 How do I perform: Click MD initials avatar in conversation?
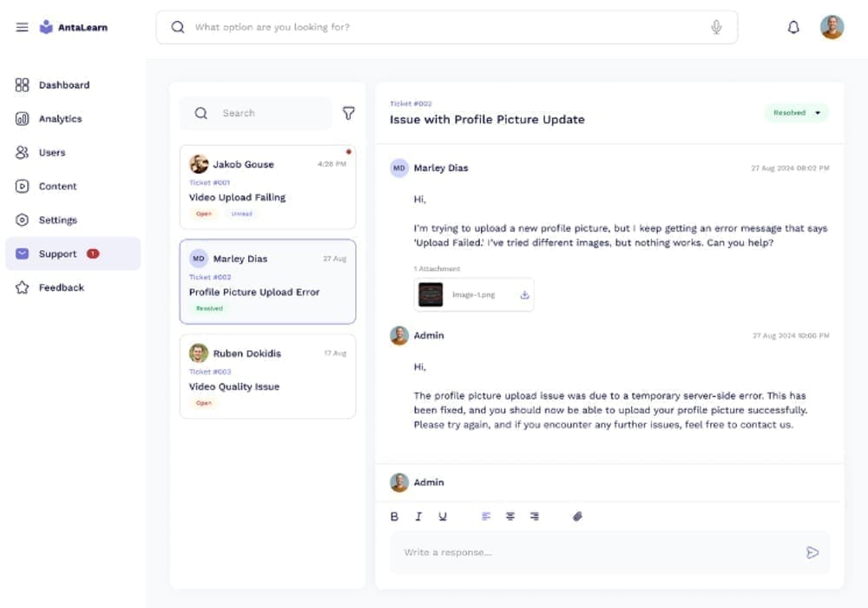399,168
